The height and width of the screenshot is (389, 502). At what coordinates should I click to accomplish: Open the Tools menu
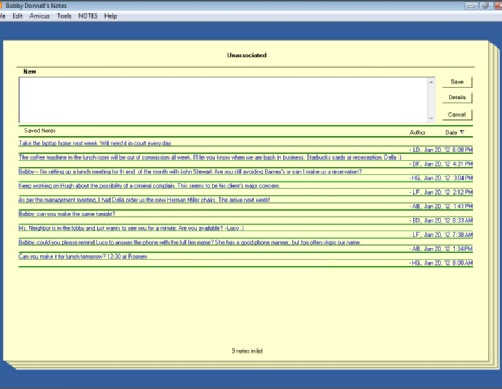[64, 16]
